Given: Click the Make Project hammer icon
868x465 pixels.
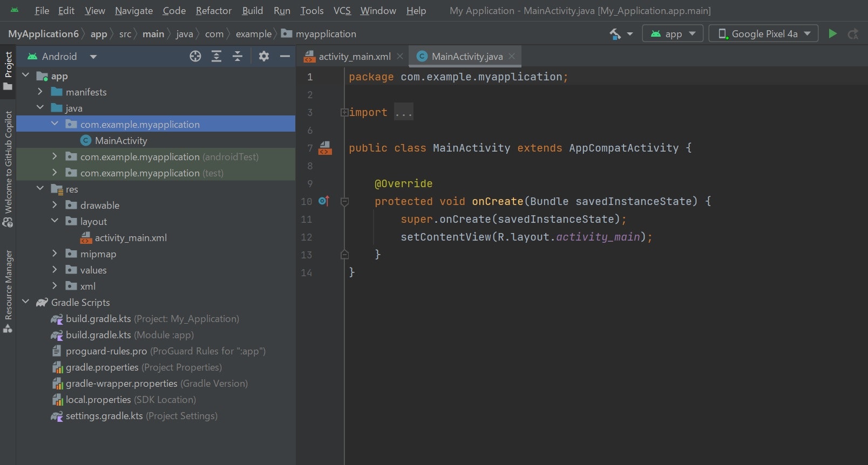Looking at the screenshot, I should point(615,34).
